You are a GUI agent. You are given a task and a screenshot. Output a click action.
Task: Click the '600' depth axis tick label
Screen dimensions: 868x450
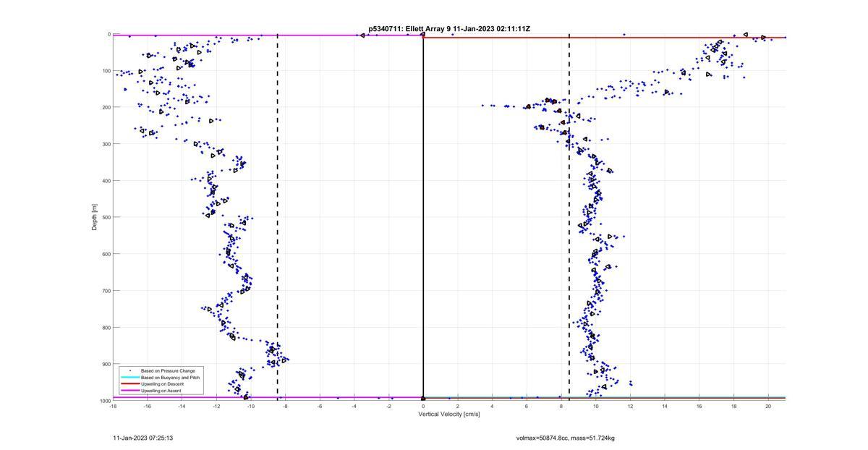(106, 254)
